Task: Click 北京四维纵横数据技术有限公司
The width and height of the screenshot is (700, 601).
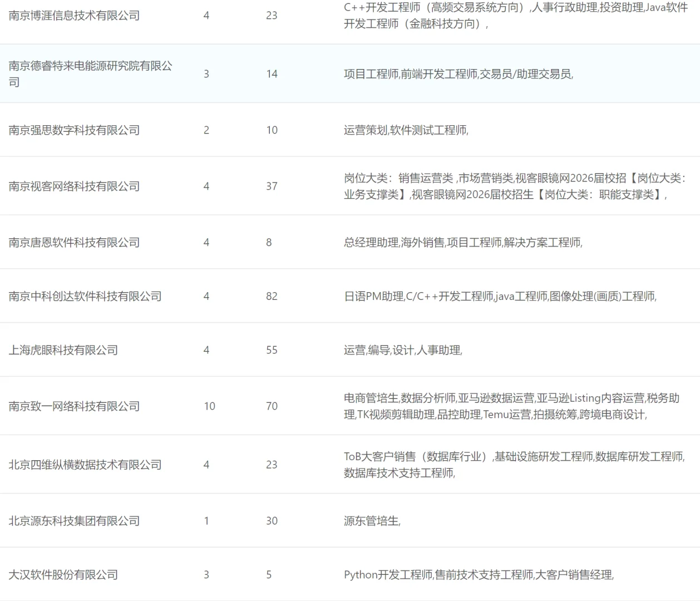Action: click(85, 465)
